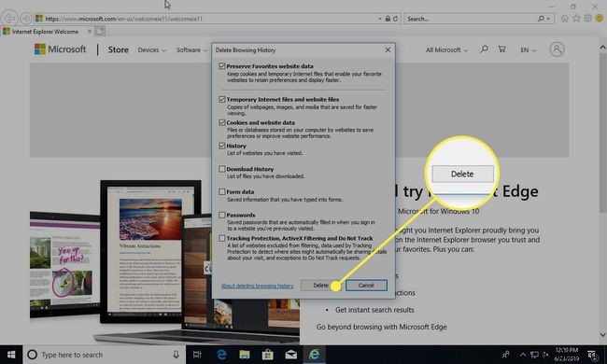Open a new tab button
The image size is (607, 364).
100,32
